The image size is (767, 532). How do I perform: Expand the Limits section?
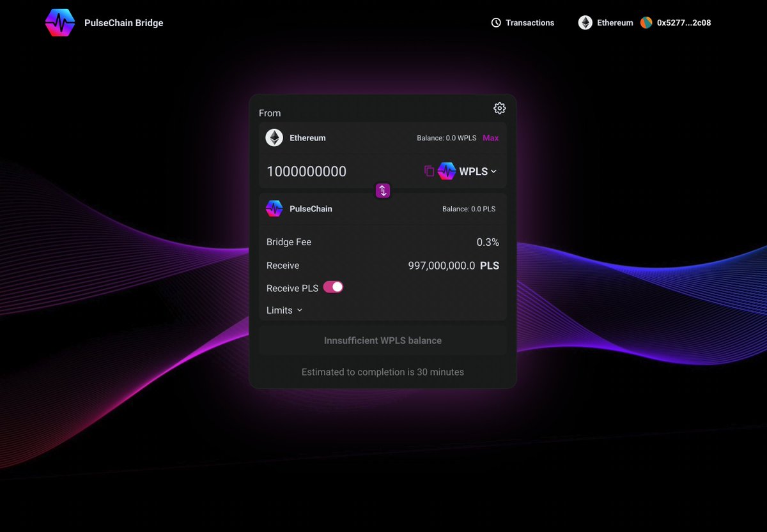pyautogui.click(x=283, y=310)
